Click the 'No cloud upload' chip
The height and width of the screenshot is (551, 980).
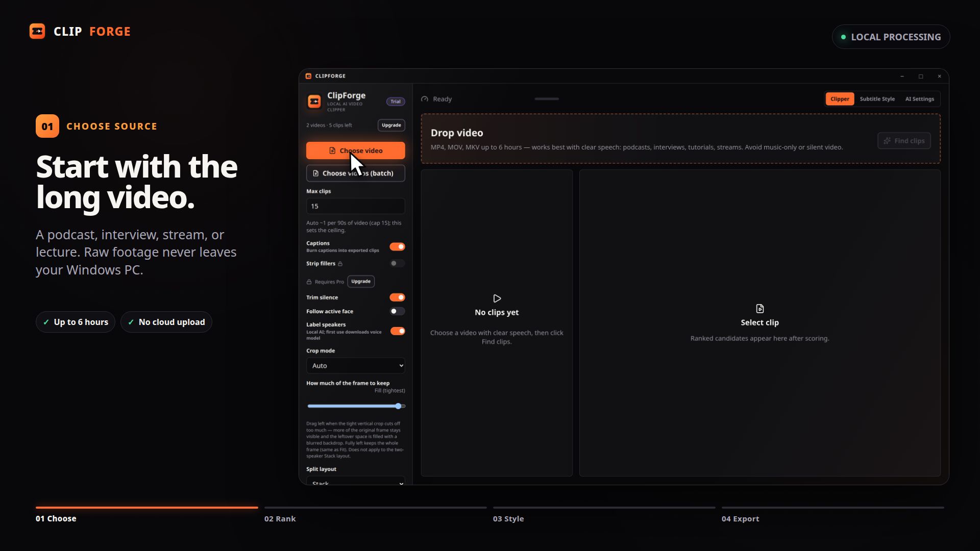[166, 322]
